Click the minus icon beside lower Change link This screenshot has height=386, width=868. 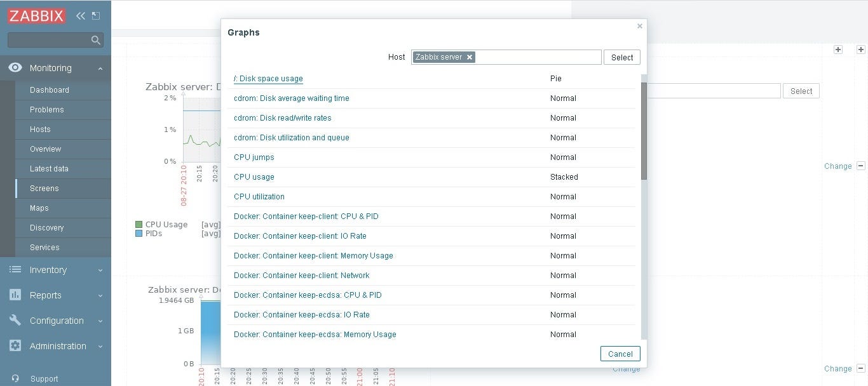click(x=861, y=368)
